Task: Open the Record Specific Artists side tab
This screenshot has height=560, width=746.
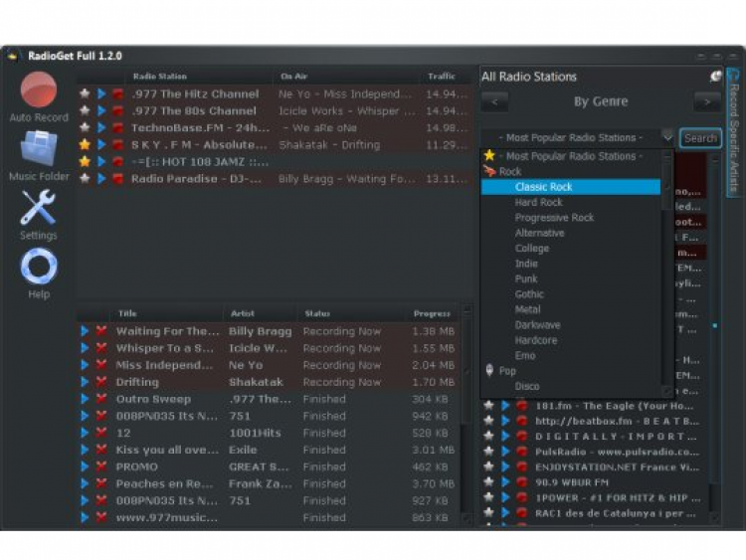Action: (x=734, y=131)
